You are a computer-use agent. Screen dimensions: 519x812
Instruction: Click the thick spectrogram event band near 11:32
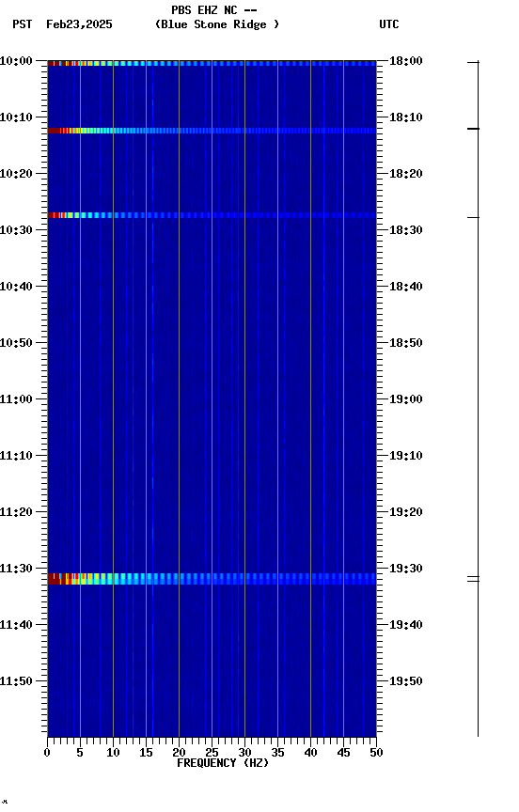point(212,579)
